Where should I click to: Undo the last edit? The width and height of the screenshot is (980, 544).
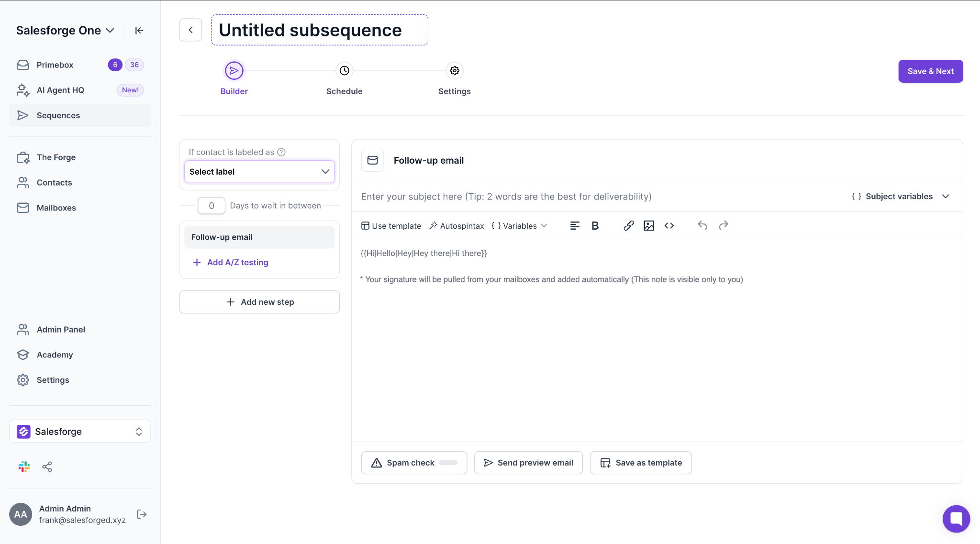[x=702, y=225]
